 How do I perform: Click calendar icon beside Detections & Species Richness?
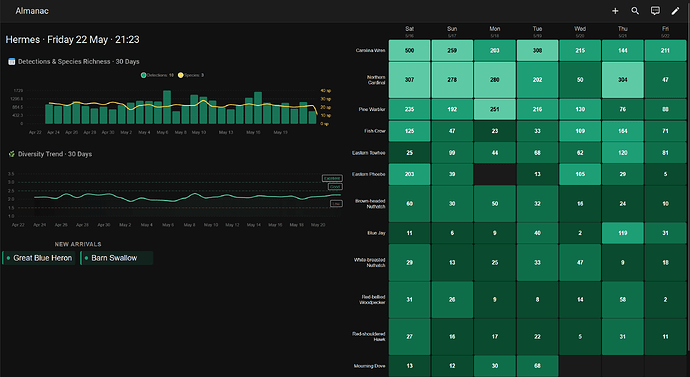(x=11, y=62)
